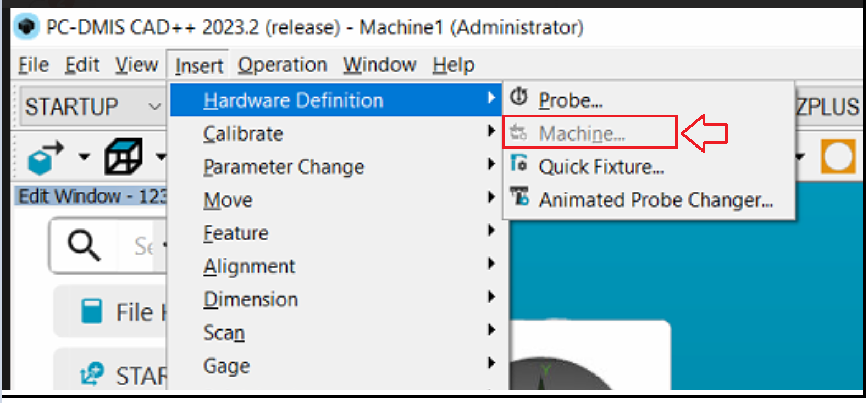
Task: Click the Animated Probe Changer icon
Action: coord(519,197)
